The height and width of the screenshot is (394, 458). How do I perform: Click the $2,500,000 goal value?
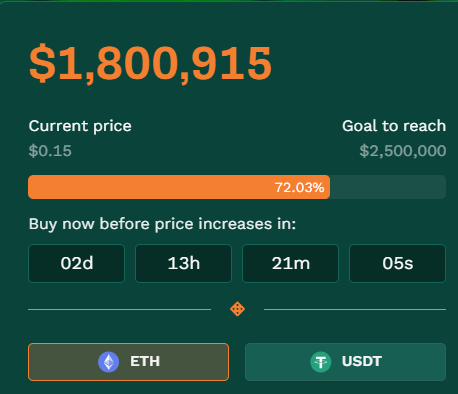pos(403,151)
